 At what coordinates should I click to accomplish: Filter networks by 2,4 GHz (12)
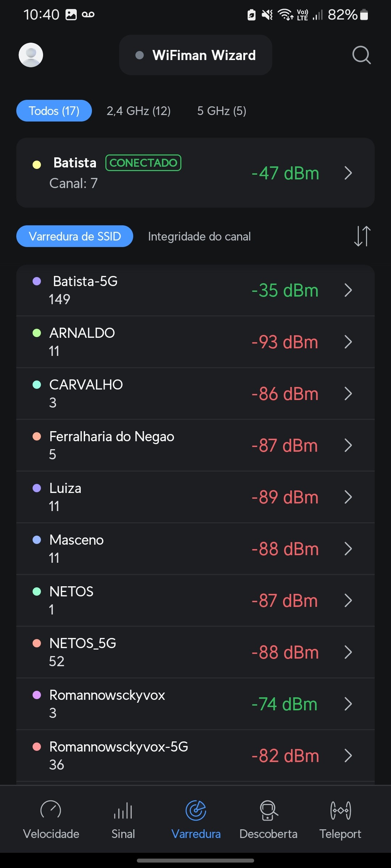pyautogui.click(x=139, y=111)
